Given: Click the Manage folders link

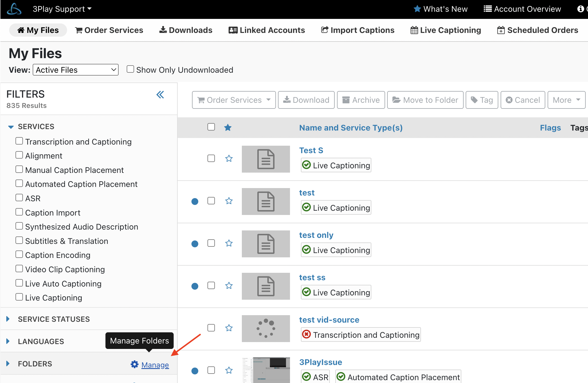Looking at the screenshot, I should [x=155, y=365].
